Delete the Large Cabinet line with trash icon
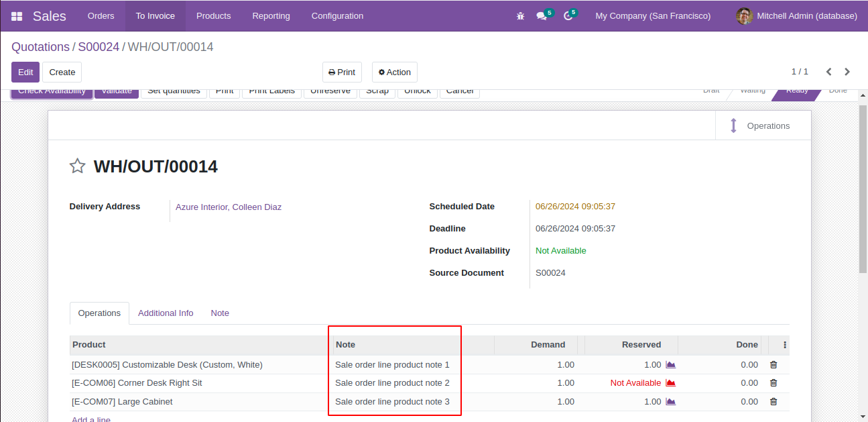This screenshot has width=868, height=422. (x=773, y=402)
